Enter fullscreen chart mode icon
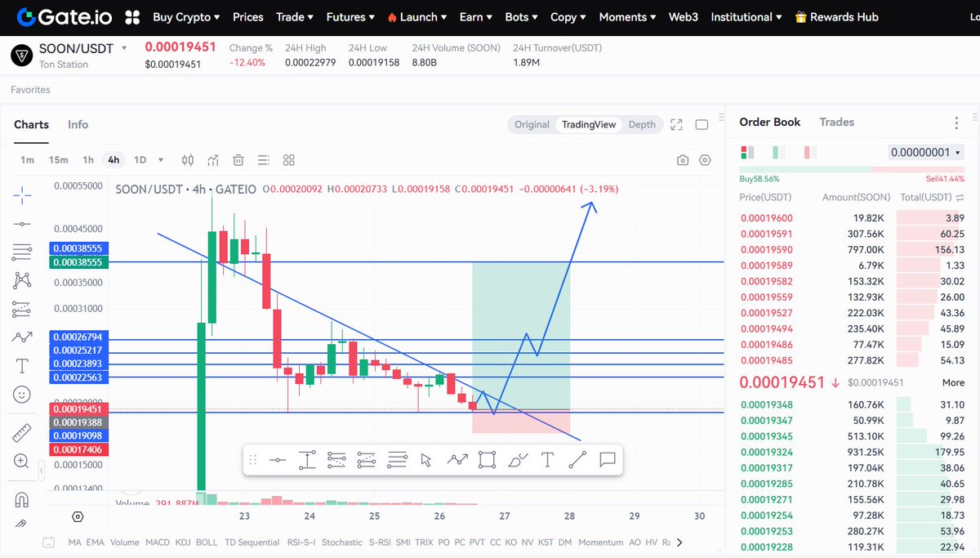This screenshot has width=980, height=558. coord(676,124)
